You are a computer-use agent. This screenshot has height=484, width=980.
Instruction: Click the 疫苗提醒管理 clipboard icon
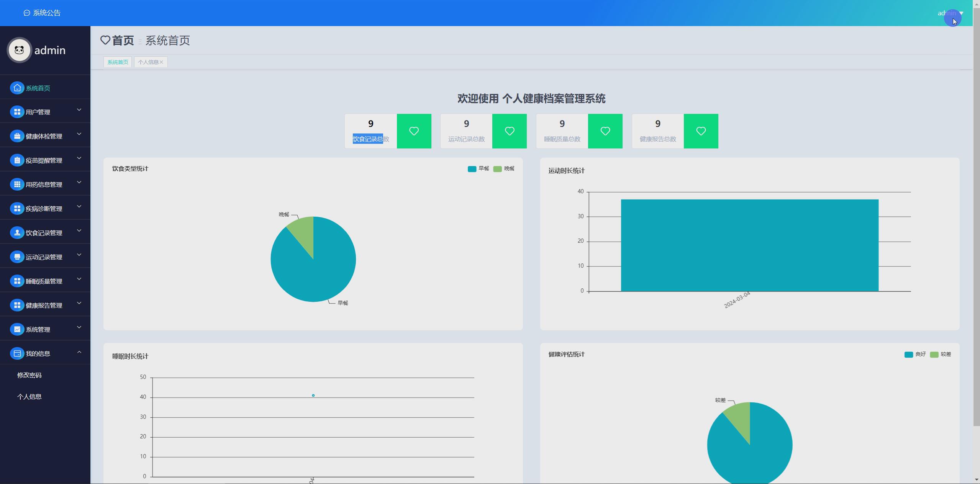coord(17,160)
